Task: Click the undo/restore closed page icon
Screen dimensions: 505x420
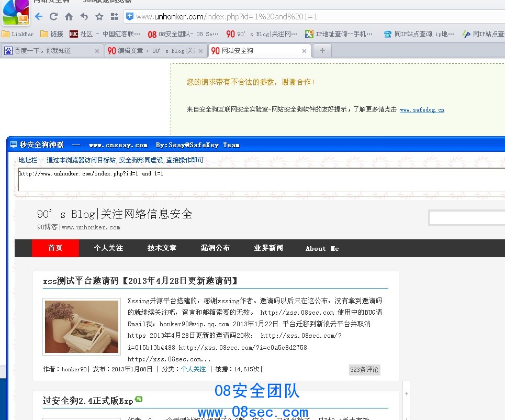Action: (84, 16)
